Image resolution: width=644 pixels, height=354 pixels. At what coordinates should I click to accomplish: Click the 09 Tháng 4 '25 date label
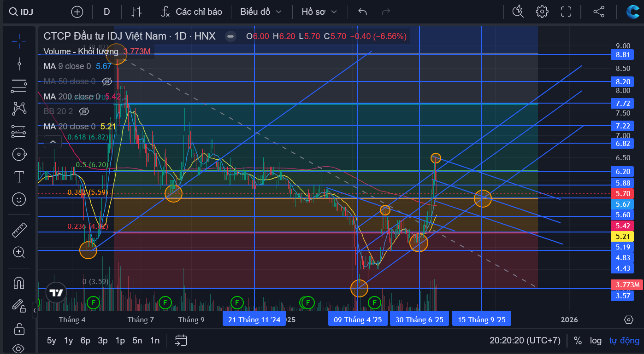coord(358,319)
